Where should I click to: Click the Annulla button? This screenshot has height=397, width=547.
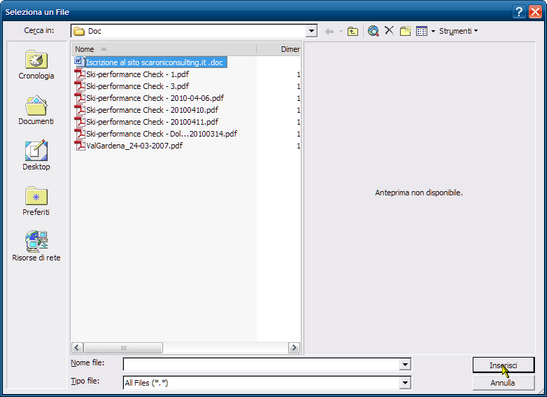pyautogui.click(x=503, y=383)
